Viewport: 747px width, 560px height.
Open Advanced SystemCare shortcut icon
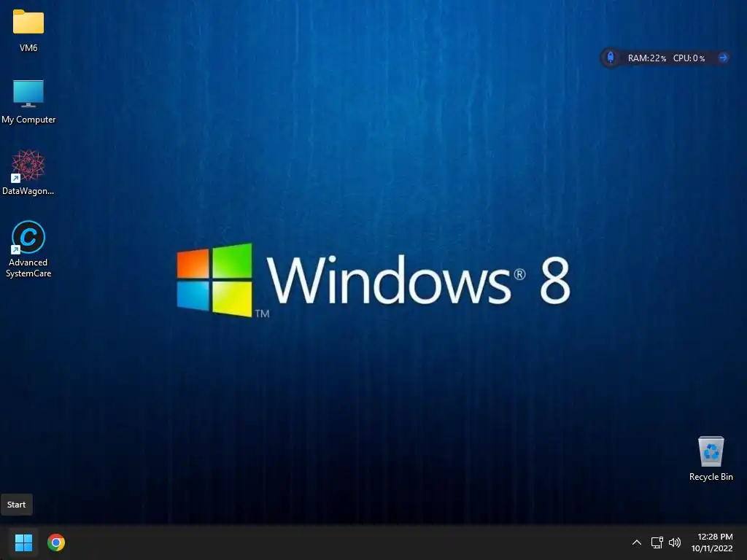(28, 237)
